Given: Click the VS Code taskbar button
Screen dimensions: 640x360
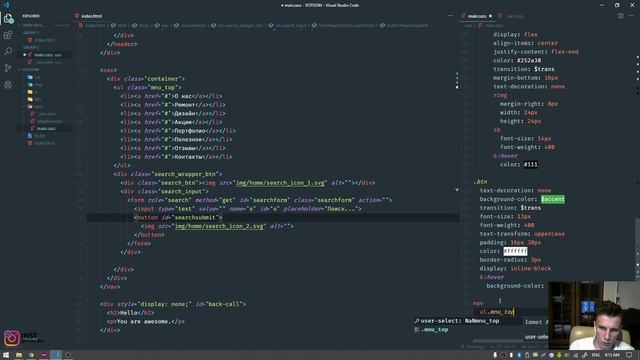Looking at the screenshot, I should tap(56, 355).
